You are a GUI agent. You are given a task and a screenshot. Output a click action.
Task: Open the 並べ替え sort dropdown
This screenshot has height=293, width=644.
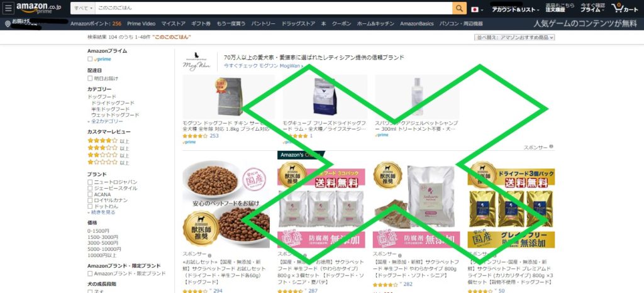click(514, 37)
